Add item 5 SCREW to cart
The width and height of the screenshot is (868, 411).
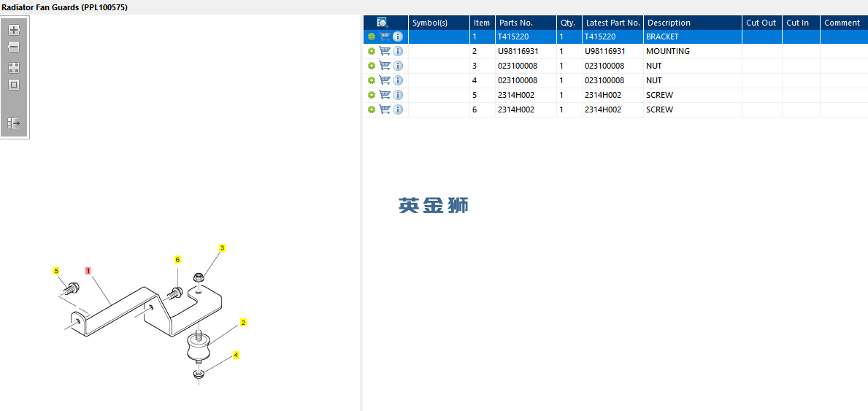point(385,95)
